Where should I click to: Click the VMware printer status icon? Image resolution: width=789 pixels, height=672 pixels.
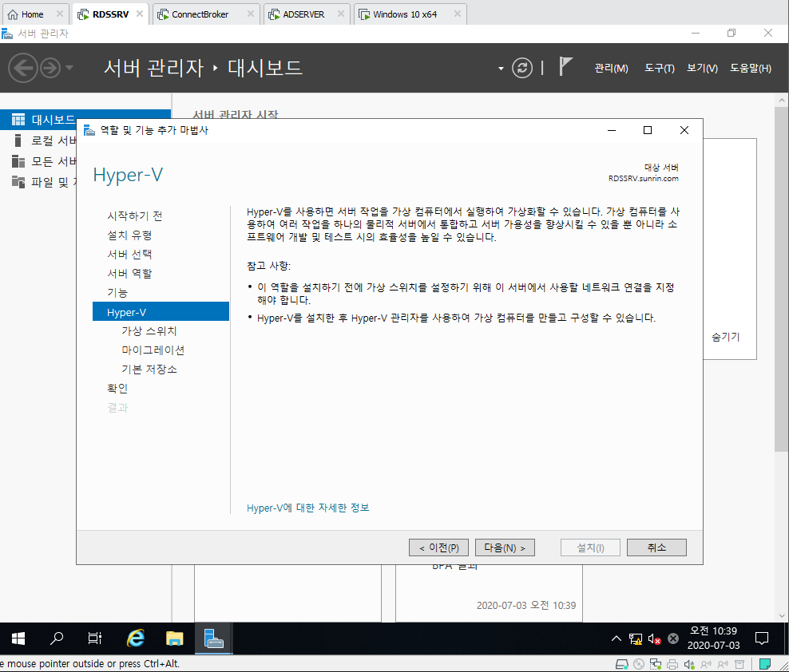click(672, 664)
